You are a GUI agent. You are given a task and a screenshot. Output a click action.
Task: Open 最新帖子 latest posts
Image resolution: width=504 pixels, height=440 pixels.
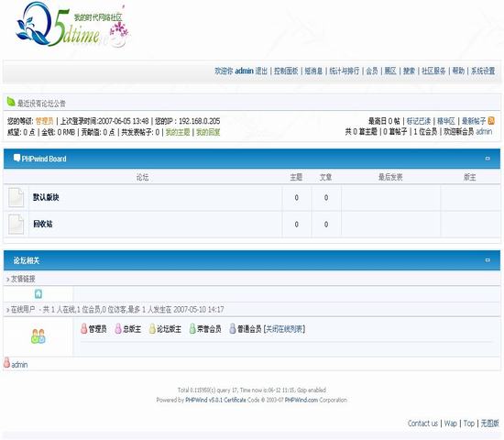coord(474,121)
